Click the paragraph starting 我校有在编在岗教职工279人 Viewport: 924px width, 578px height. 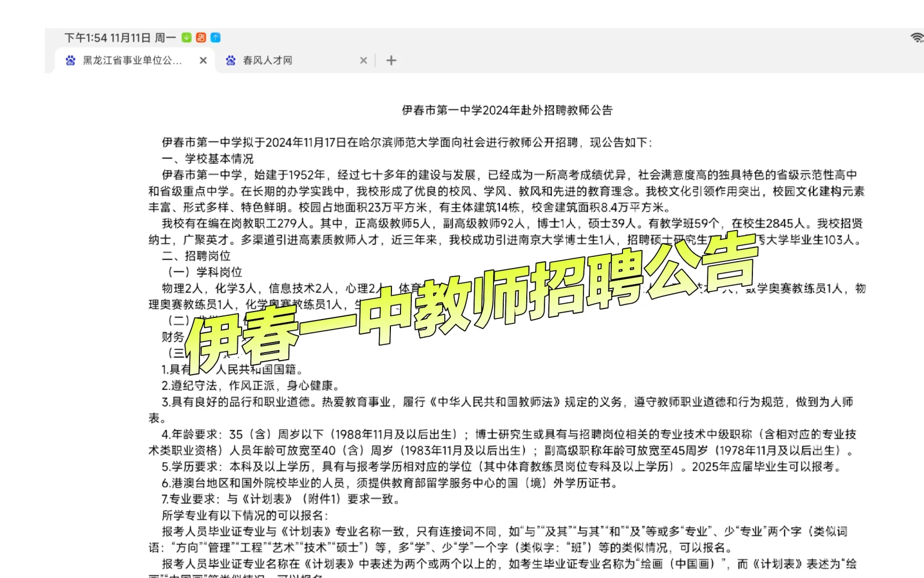(x=506, y=231)
